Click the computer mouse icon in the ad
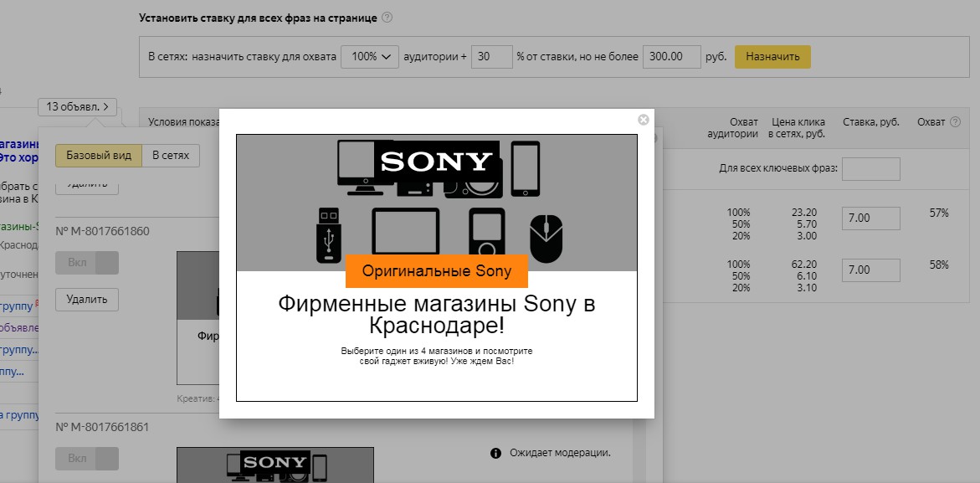 546,238
